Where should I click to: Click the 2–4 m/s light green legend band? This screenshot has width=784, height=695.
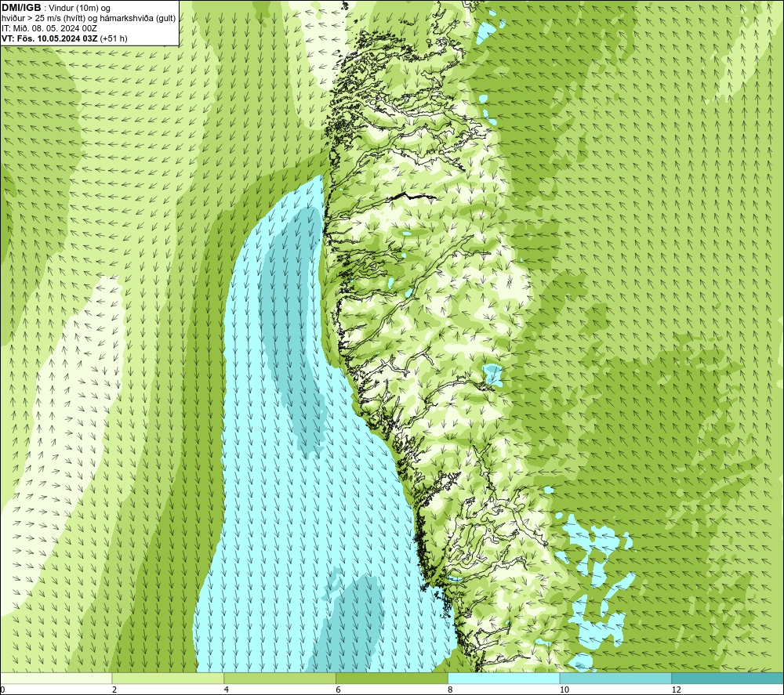pos(168,678)
